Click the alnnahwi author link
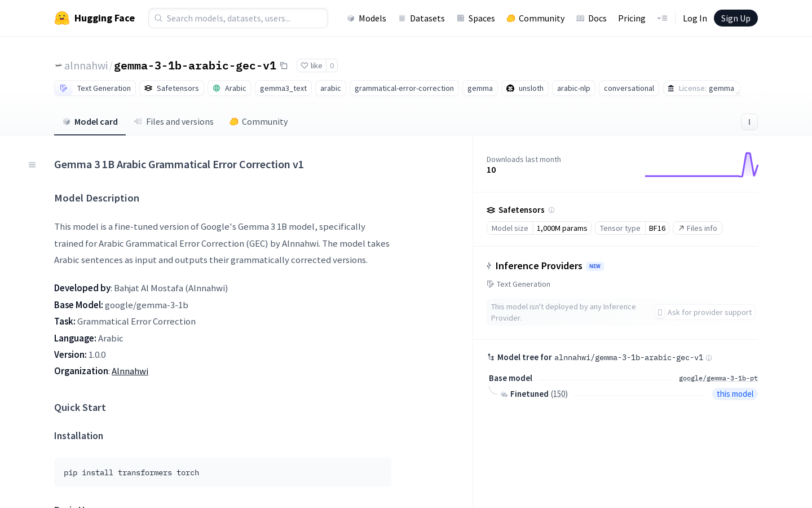The image size is (812, 508). click(x=86, y=65)
